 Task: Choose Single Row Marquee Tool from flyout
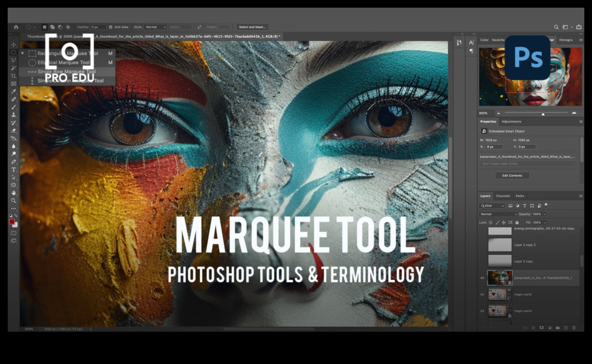tap(67, 71)
